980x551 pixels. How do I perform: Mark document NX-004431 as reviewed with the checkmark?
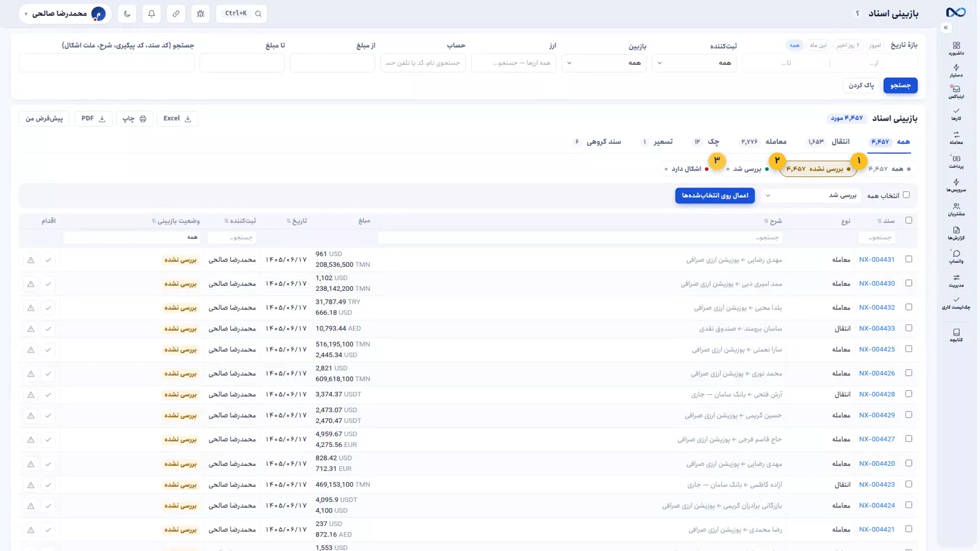point(48,260)
